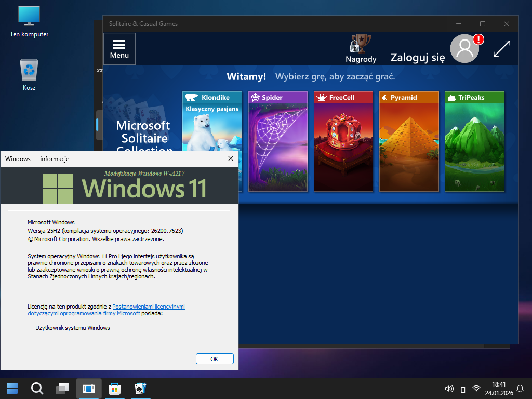
Task: Launch the TriPeaks game tile
Action: point(474,141)
